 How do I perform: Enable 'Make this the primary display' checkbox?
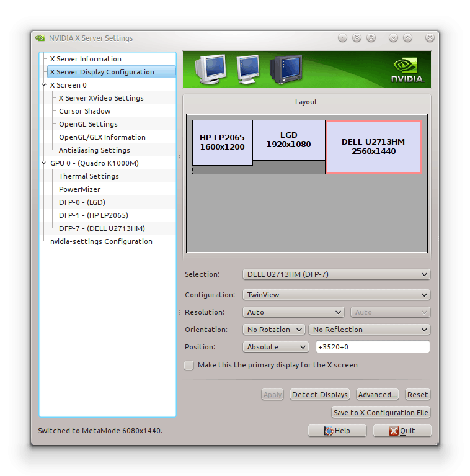click(188, 365)
